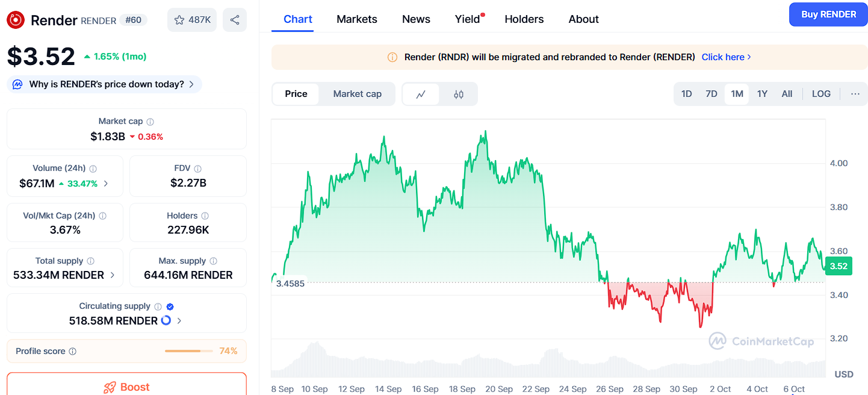The height and width of the screenshot is (395, 868).
Task: Click the Render logo icon
Action: [x=16, y=20]
